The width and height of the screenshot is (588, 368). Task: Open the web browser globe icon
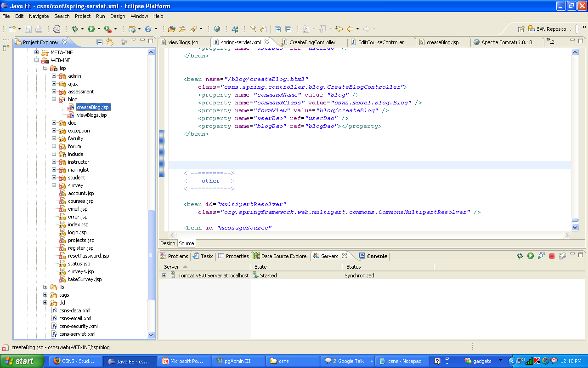(x=217, y=29)
